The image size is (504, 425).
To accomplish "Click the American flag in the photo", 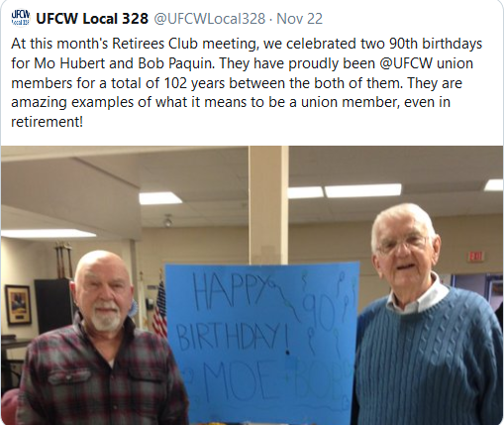I will click(159, 309).
